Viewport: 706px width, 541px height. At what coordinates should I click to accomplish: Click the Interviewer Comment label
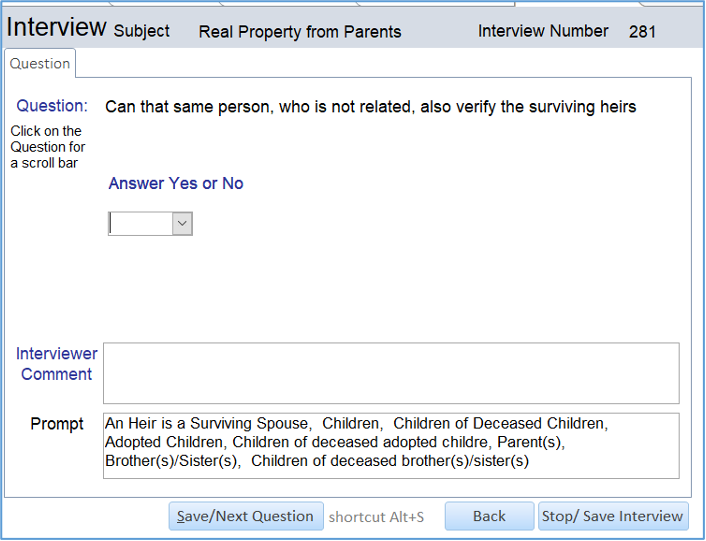coord(56,364)
